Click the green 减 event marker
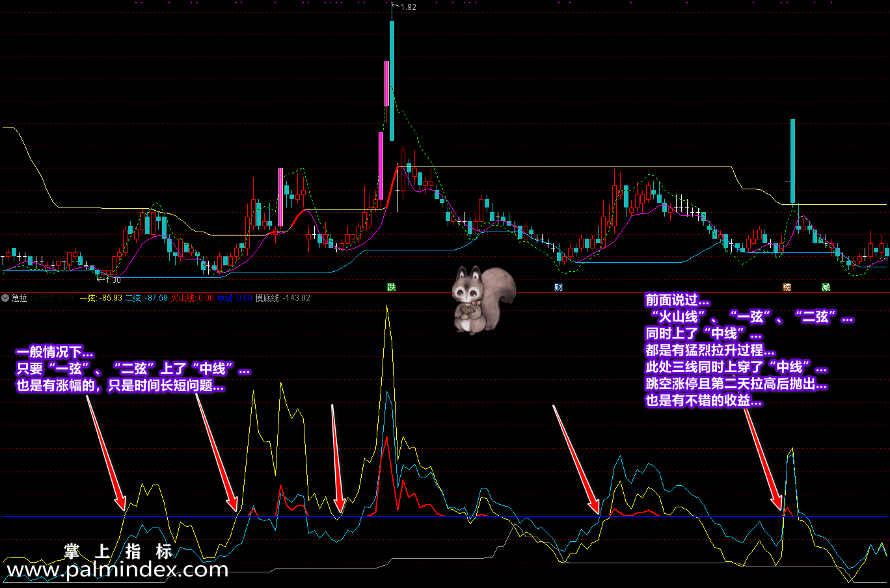Image resolution: width=890 pixels, height=588 pixels. [826, 287]
